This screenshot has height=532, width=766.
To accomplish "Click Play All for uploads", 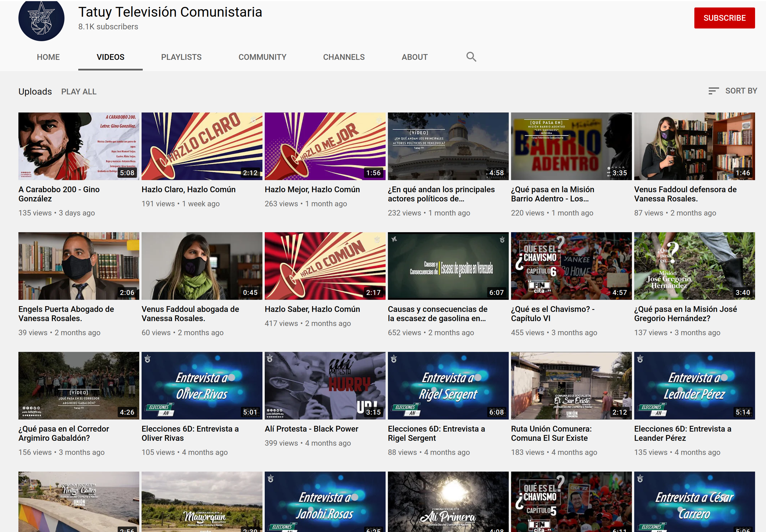I will (x=79, y=92).
